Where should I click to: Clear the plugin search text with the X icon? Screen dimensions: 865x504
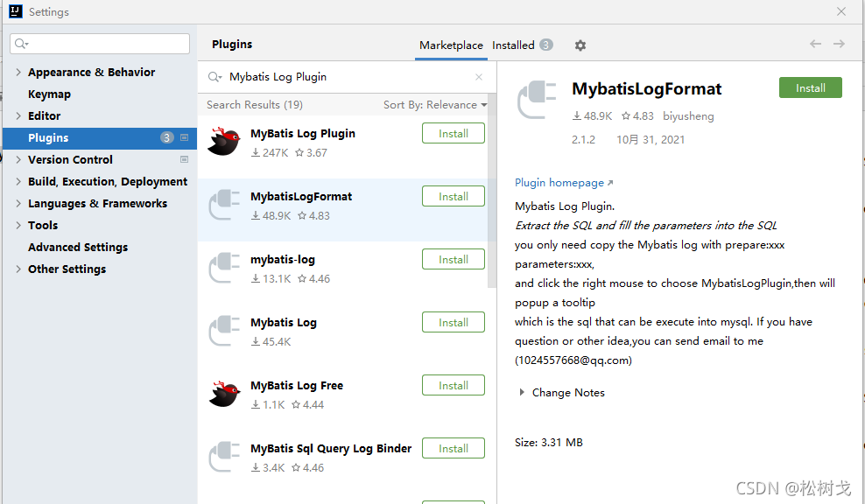coord(479,77)
